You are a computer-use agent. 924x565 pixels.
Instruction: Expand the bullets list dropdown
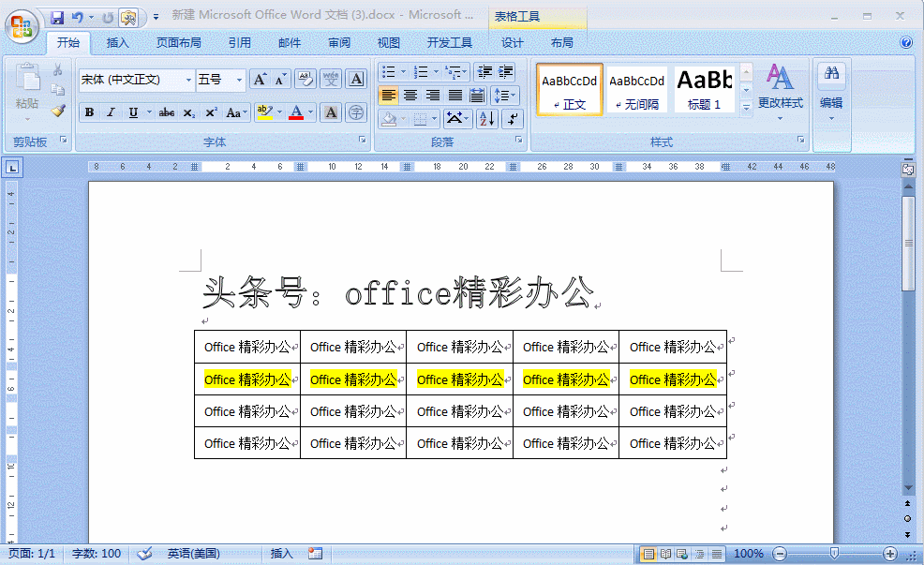(404, 72)
